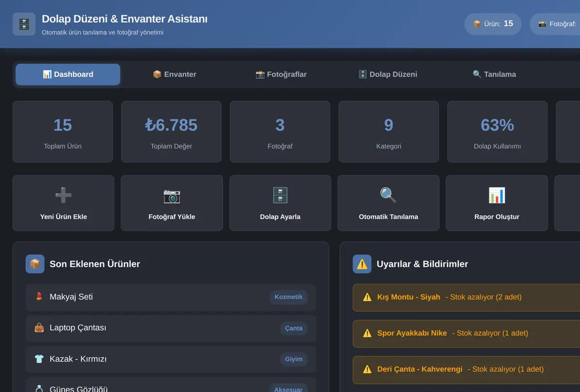The width and height of the screenshot is (580, 392).
Task: Click the Otomatik Tanılama button label
Action: [389, 217]
